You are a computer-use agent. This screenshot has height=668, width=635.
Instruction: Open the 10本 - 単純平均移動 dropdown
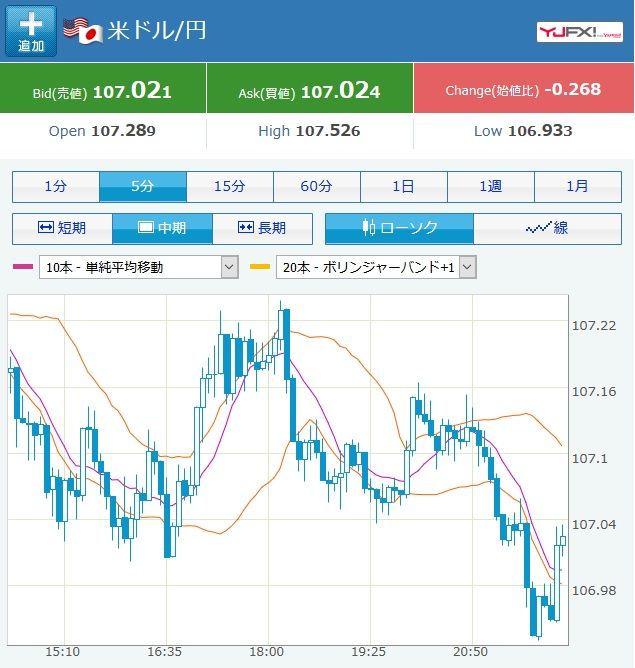pyautogui.click(x=138, y=267)
